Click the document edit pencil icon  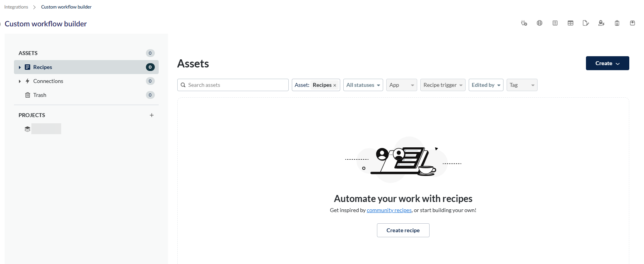pos(586,23)
